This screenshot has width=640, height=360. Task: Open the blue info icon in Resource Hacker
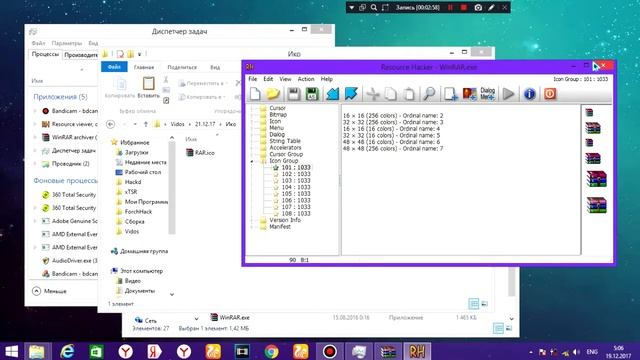pos(529,94)
